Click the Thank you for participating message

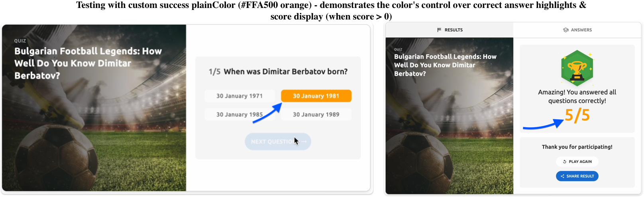click(577, 147)
